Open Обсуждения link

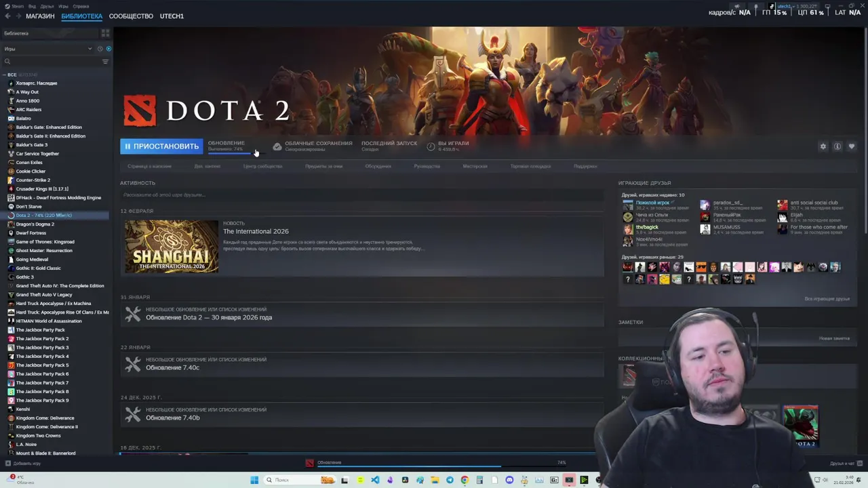click(378, 166)
